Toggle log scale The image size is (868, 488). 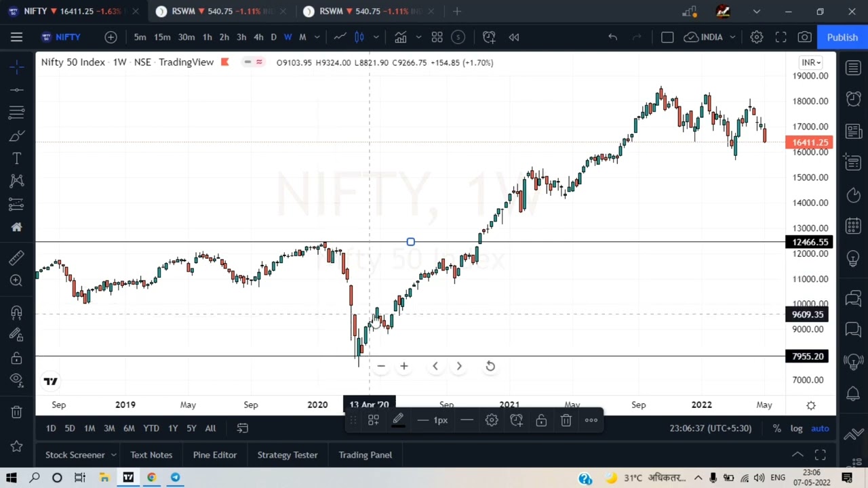tap(796, 428)
